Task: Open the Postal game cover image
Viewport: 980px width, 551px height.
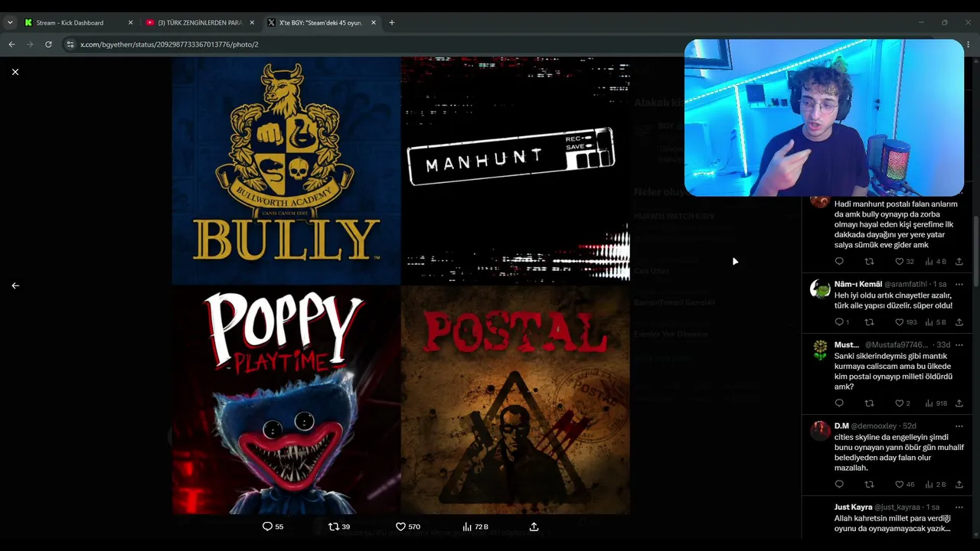Action: click(x=515, y=400)
